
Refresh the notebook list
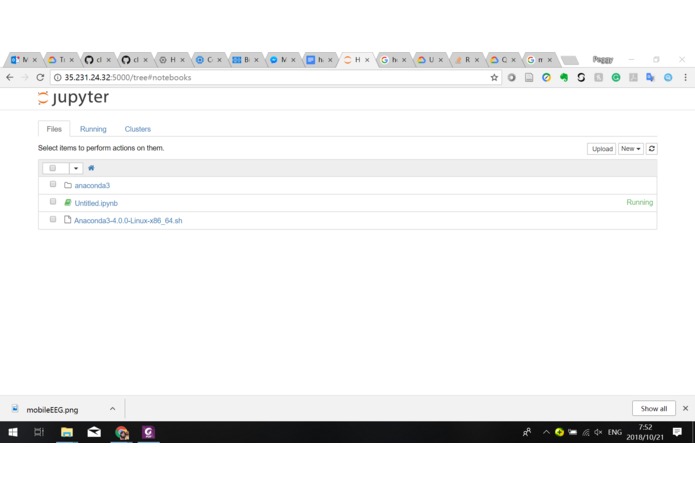point(652,149)
